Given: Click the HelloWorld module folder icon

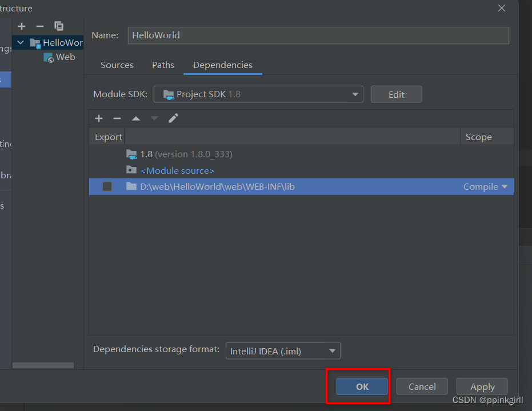Looking at the screenshot, I should click(35, 43).
